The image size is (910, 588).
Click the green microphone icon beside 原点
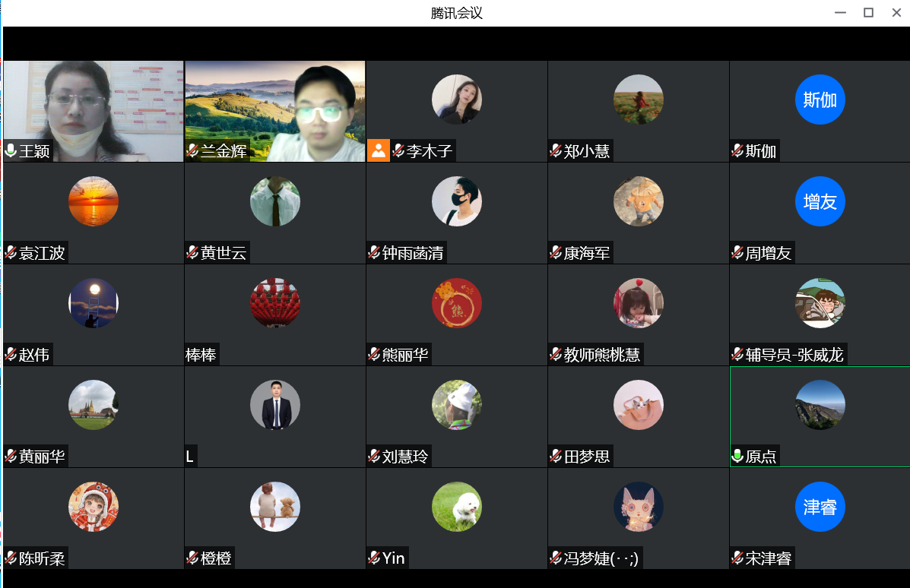pos(737,456)
